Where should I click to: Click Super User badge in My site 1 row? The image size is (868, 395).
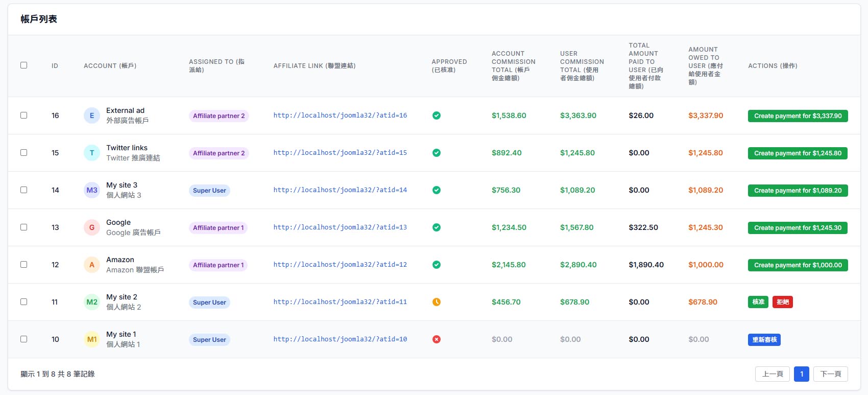pos(209,340)
